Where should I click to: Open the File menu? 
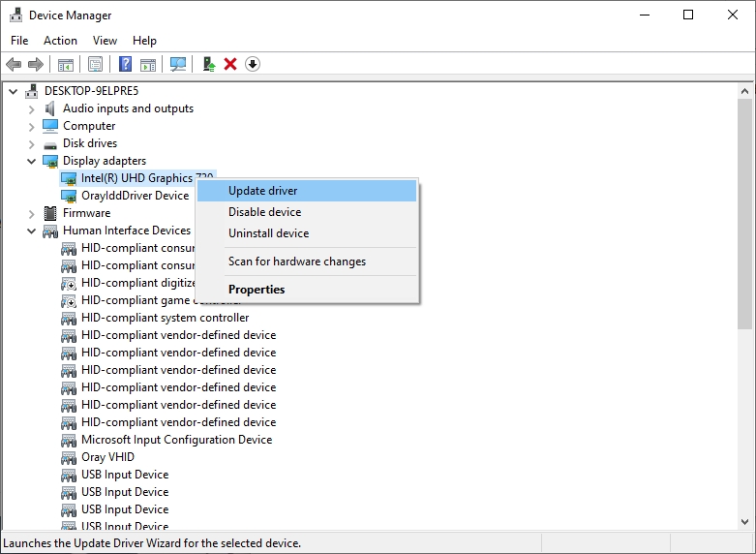click(19, 41)
